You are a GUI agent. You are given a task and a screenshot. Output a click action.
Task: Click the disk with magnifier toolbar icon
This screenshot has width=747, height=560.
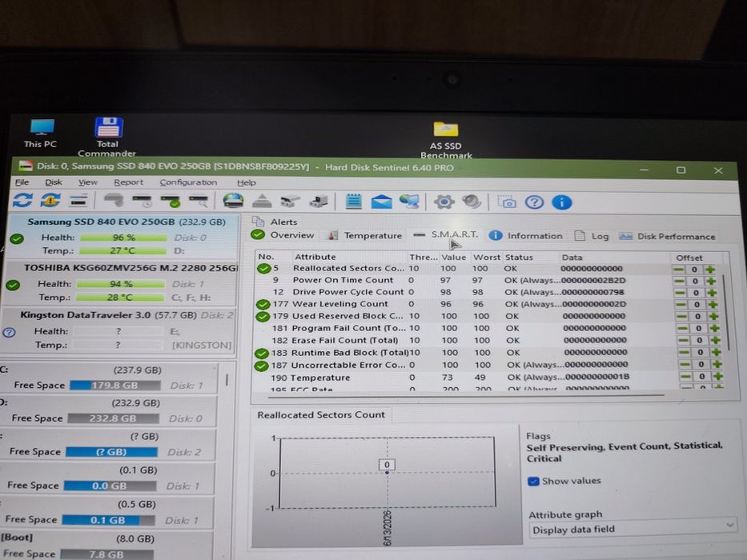(x=199, y=202)
